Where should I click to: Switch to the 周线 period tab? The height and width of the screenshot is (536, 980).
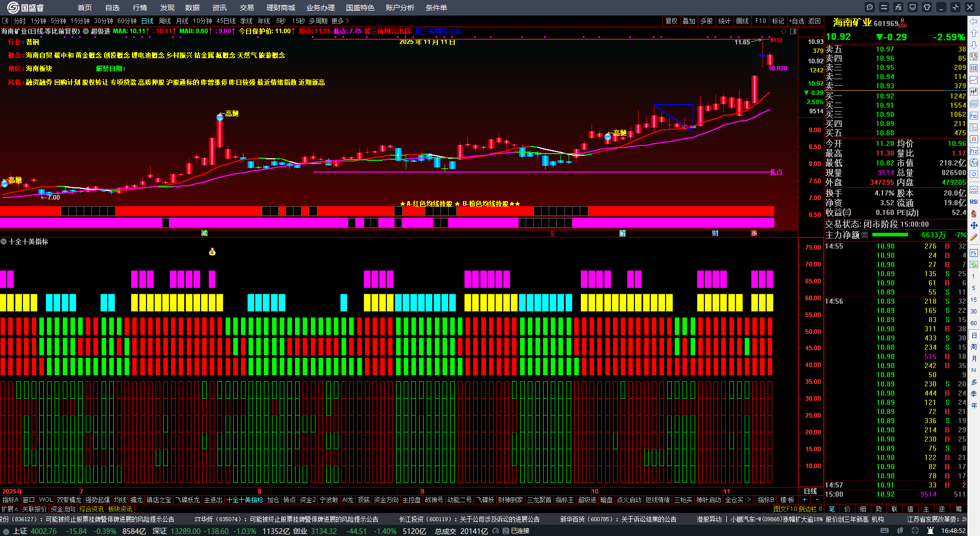pyautogui.click(x=165, y=21)
